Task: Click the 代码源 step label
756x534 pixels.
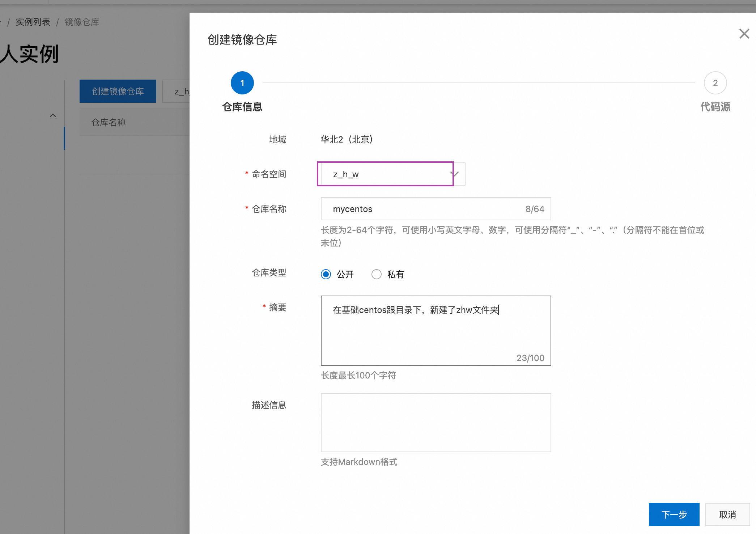Action: pos(715,107)
